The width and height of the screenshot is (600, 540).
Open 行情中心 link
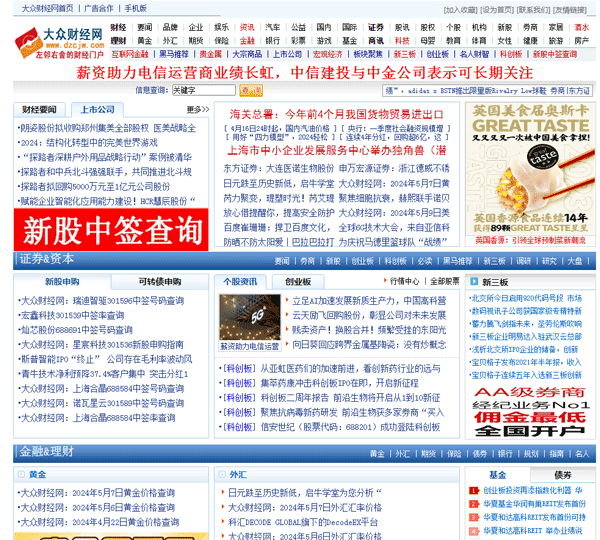(x=404, y=281)
